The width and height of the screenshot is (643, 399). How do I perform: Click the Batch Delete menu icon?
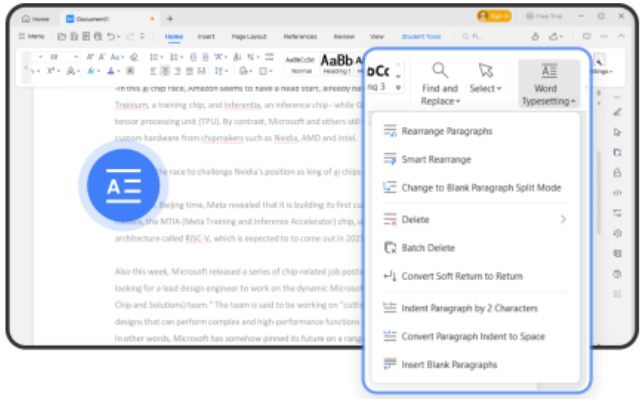[x=390, y=248]
